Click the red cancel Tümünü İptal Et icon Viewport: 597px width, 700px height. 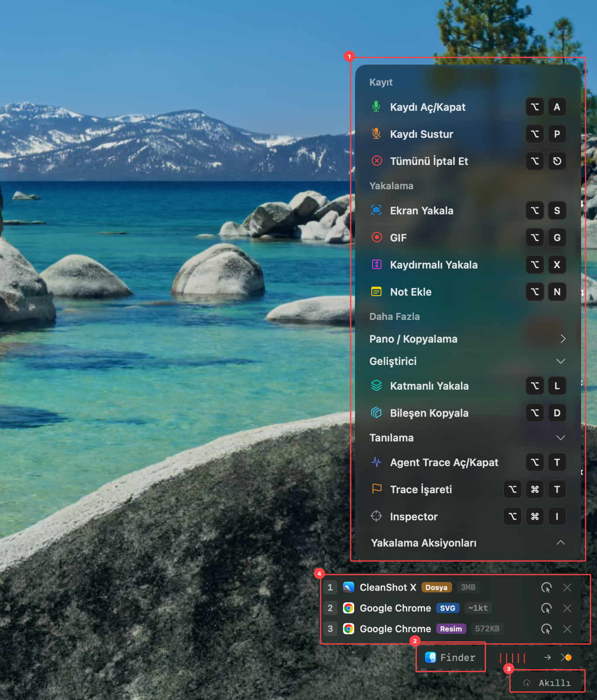377,161
